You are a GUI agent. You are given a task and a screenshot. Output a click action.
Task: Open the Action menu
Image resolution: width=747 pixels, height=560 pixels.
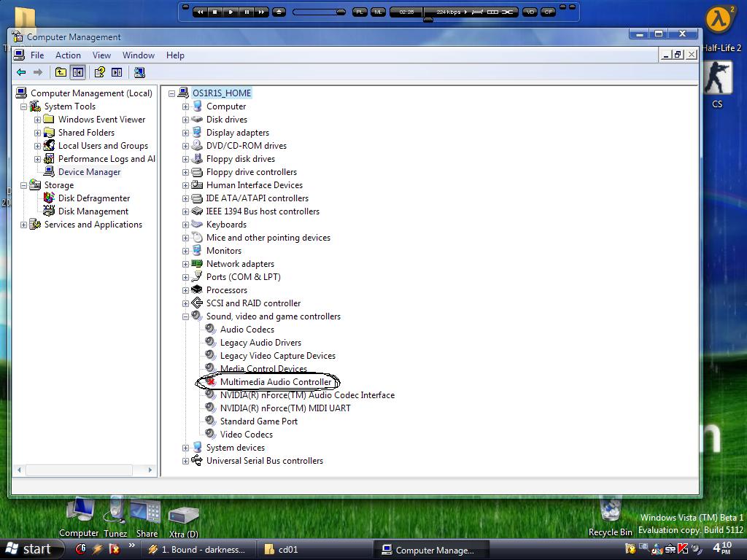click(68, 55)
